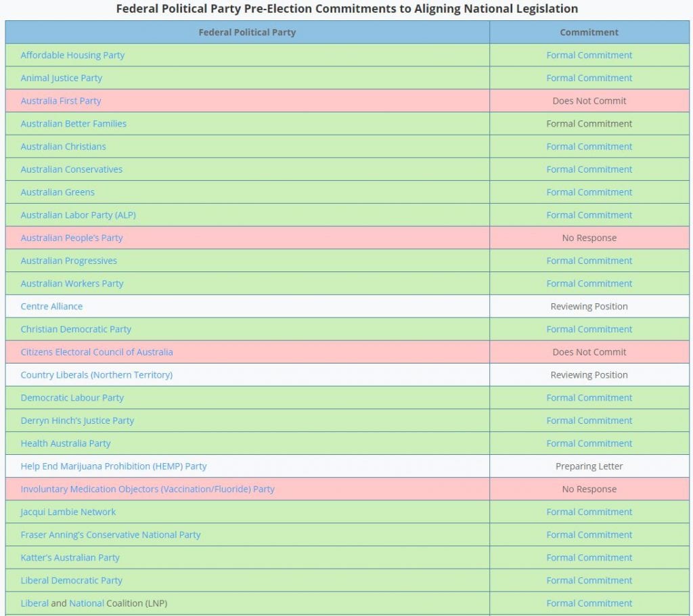Open Health Australia Party's Formal Commitment link
Screen dimensions: 693x616
tap(589, 443)
